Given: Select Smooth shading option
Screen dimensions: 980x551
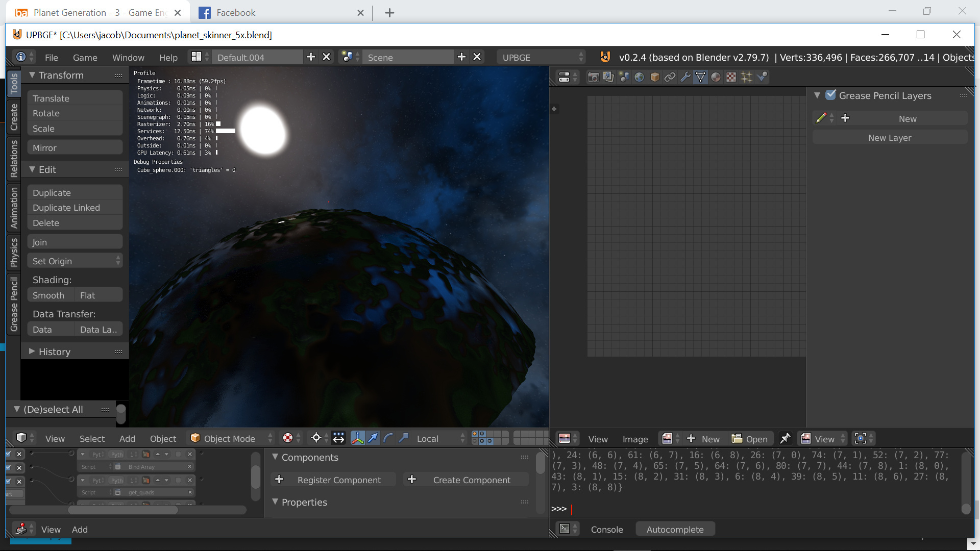Looking at the screenshot, I should 48,295.
